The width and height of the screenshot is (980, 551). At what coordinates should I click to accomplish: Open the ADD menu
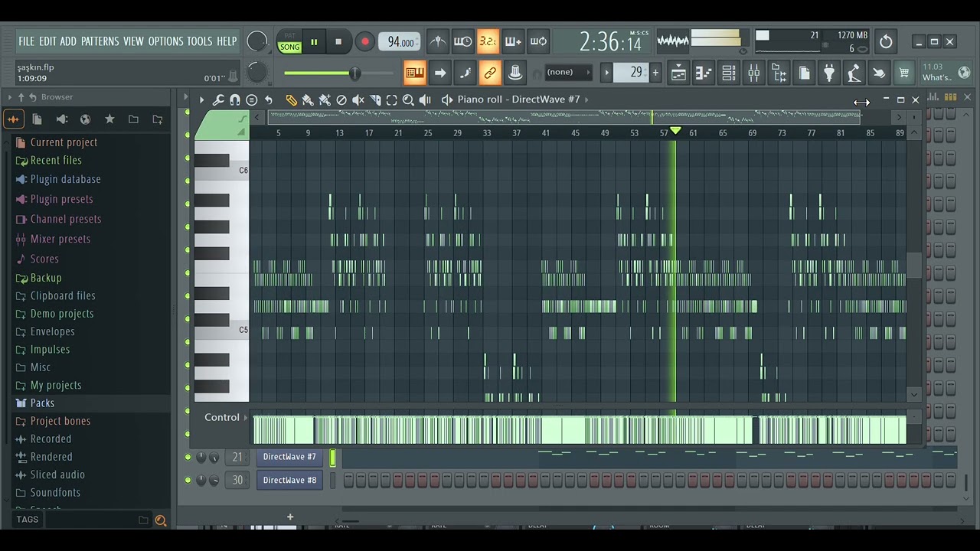tap(68, 41)
